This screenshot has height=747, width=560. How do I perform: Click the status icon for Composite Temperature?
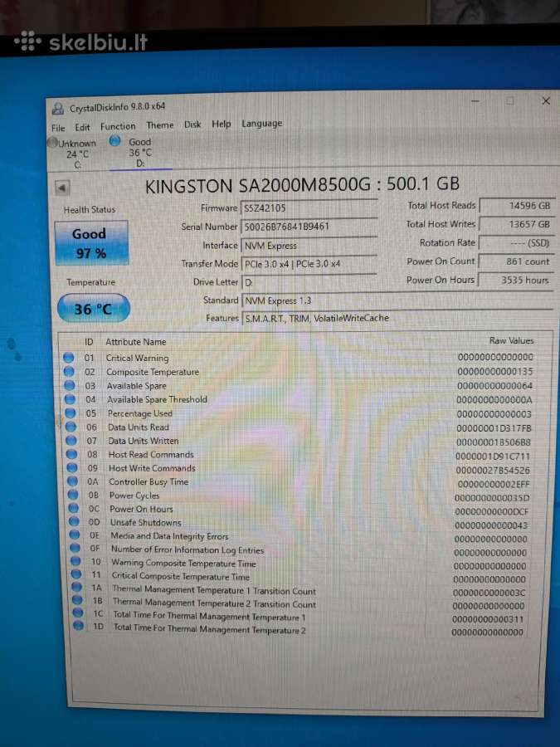point(69,371)
